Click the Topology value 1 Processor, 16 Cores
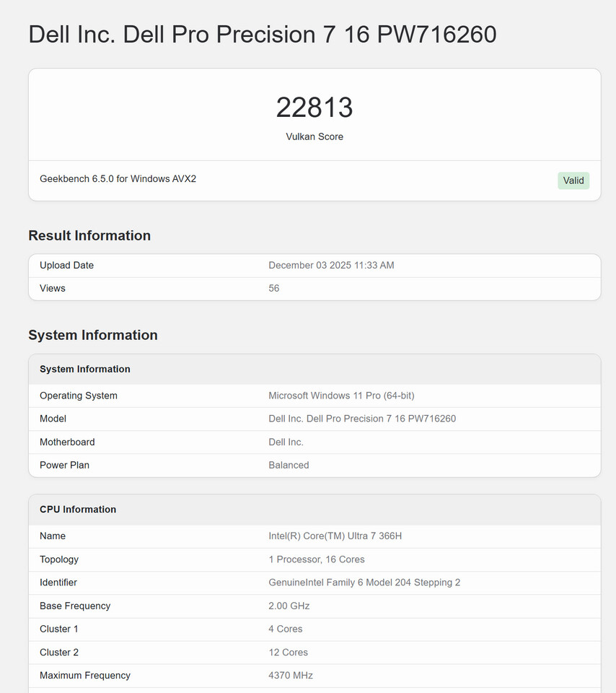The image size is (616, 693). pos(317,559)
